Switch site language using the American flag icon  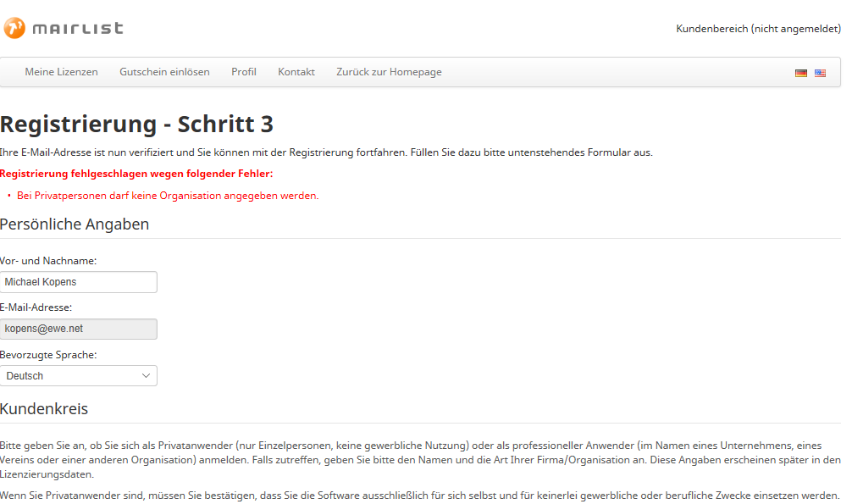click(820, 73)
